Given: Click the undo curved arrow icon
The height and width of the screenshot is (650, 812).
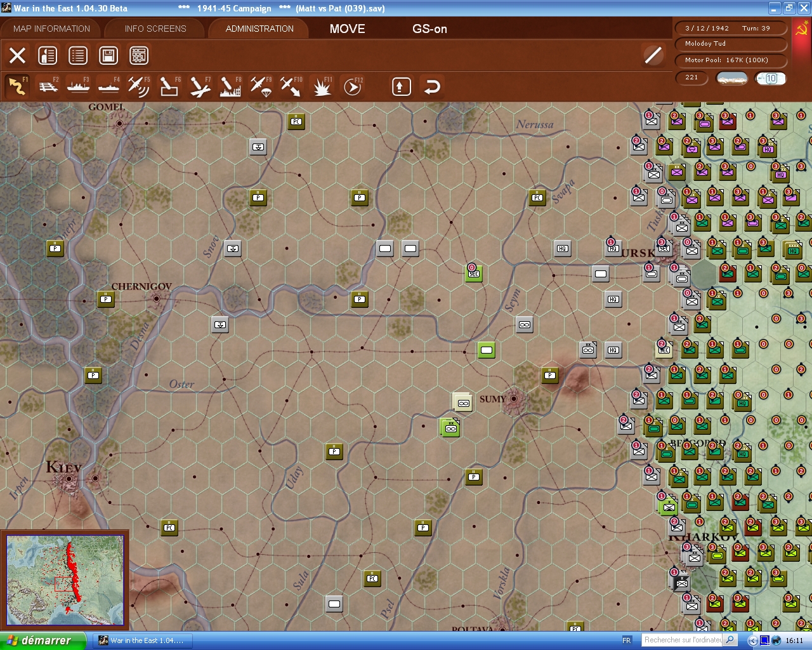Looking at the screenshot, I should point(432,86).
